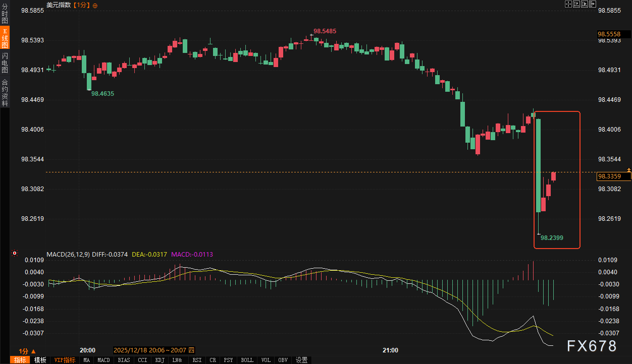This screenshot has width=632, height=364.
Task: Toggle the MACD indicator button
Action: tap(103, 360)
